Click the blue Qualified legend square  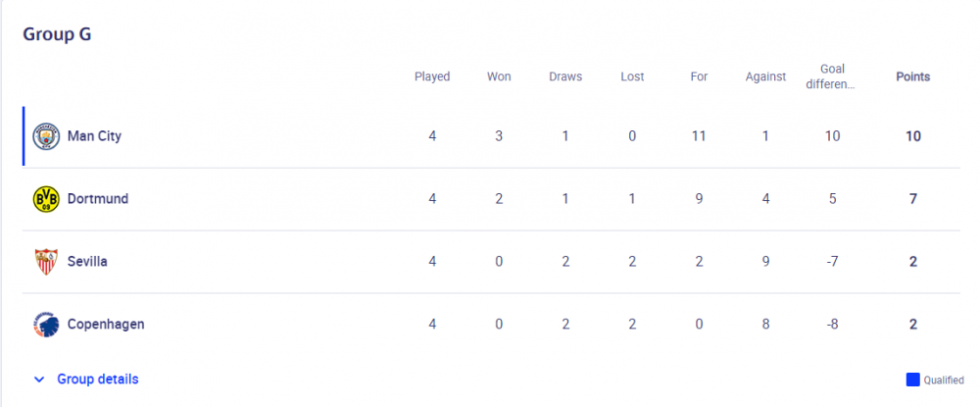[912, 380]
